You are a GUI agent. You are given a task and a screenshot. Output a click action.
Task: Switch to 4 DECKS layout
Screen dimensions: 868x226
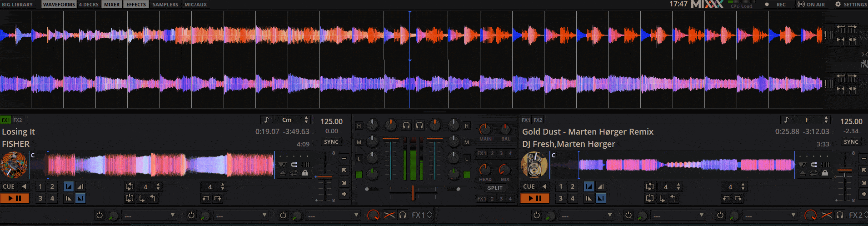click(x=89, y=5)
